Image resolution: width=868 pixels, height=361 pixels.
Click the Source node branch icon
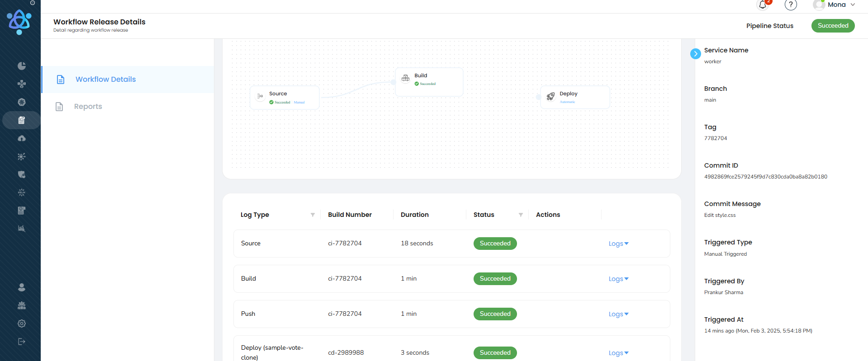(x=260, y=96)
